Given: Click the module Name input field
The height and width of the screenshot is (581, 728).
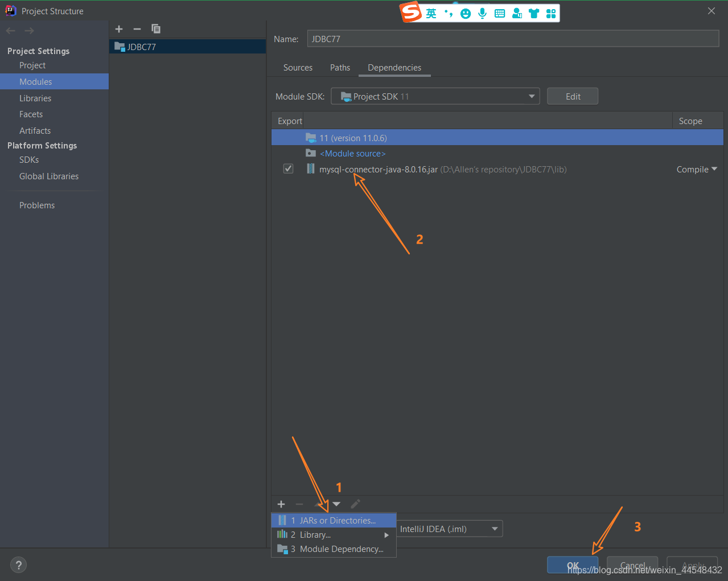Looking at the screenshot, I should [513, 39].
